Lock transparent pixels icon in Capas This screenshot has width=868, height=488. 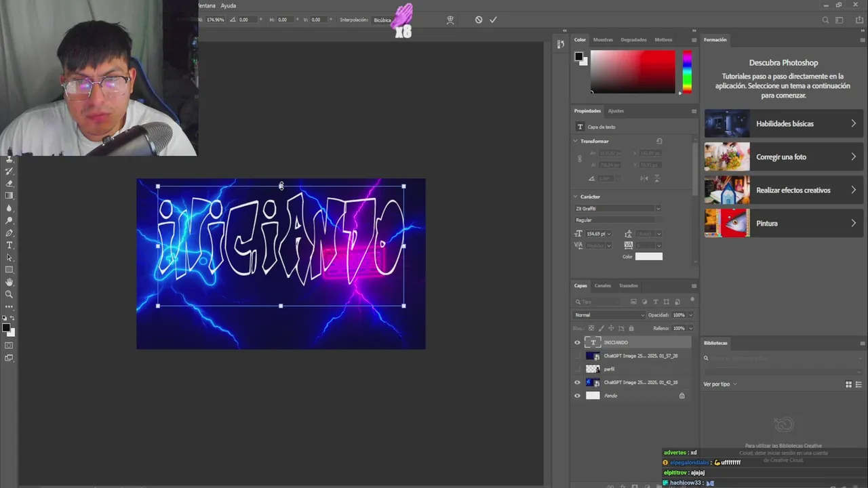[x=591, y=328]
